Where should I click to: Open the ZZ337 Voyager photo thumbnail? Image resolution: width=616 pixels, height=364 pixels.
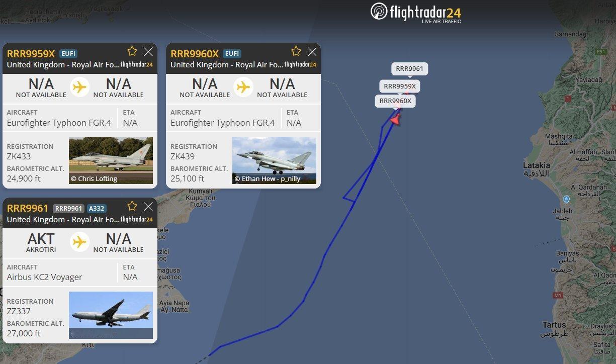click(x=111, y=315)
